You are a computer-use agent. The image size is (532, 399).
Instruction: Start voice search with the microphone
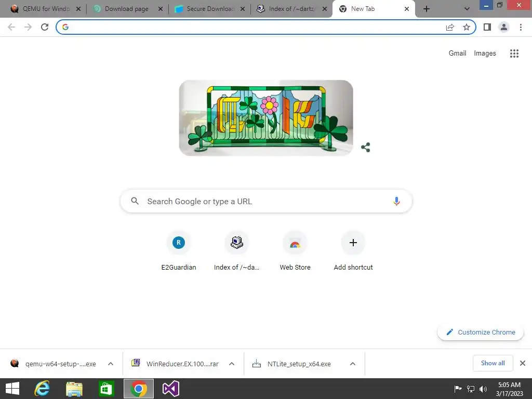(396, 201)
